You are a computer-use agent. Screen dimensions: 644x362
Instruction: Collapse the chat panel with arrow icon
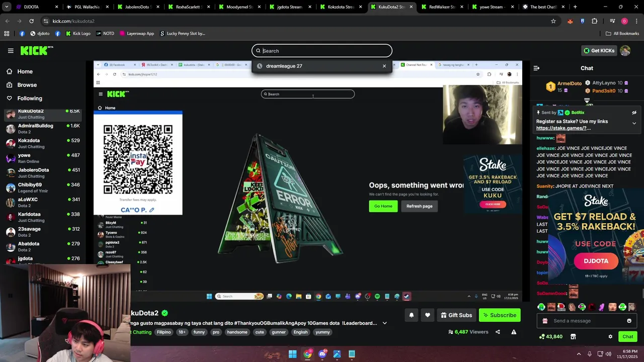536,68
